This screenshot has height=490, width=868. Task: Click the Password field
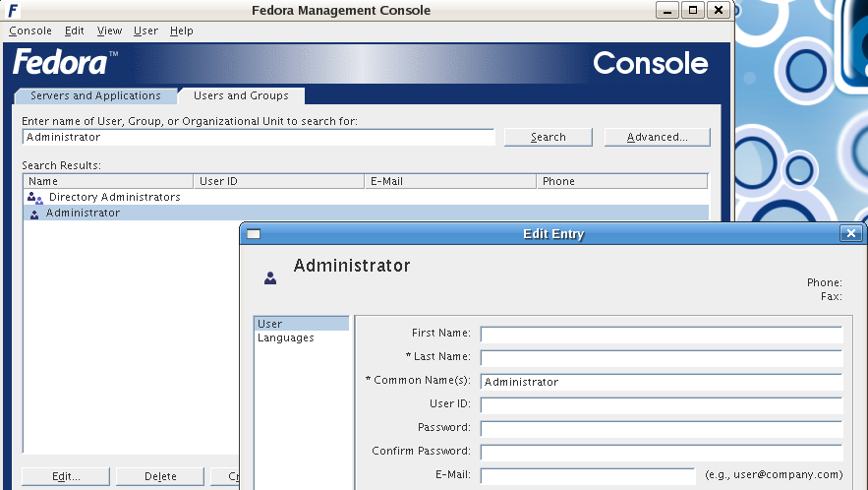point(662,429)
